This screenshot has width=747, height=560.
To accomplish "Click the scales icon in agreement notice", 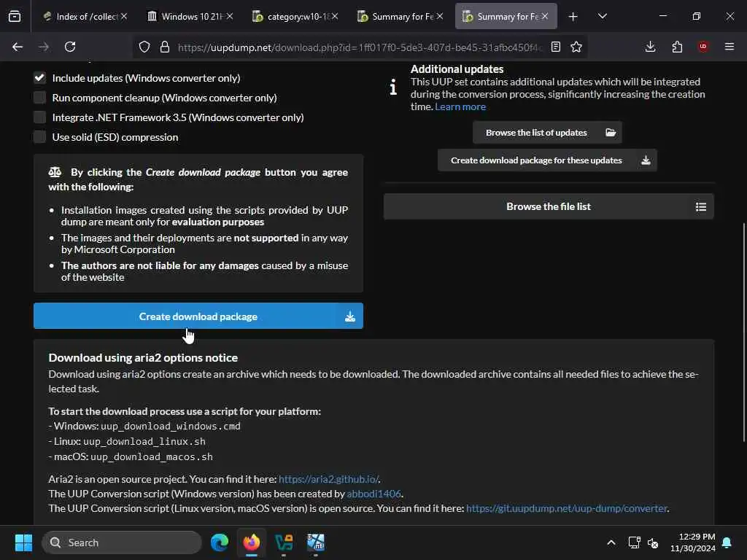I will coord(55,172).
